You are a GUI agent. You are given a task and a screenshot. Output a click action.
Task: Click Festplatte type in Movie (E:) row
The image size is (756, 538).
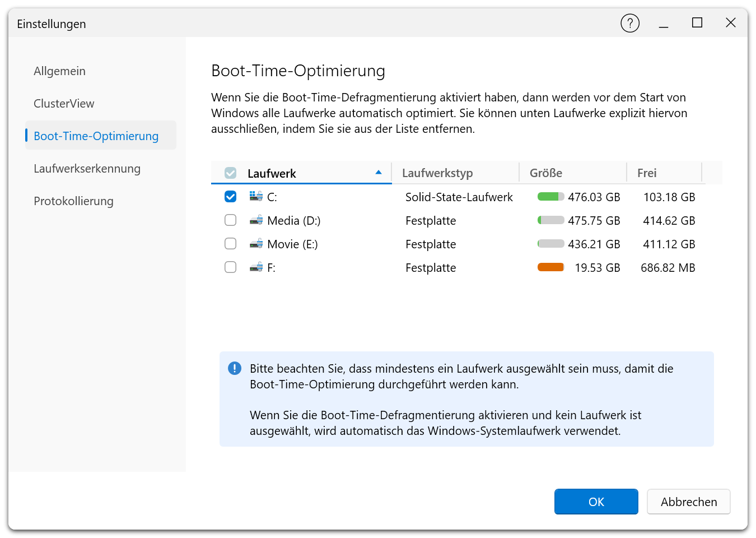tap(431, 244)
